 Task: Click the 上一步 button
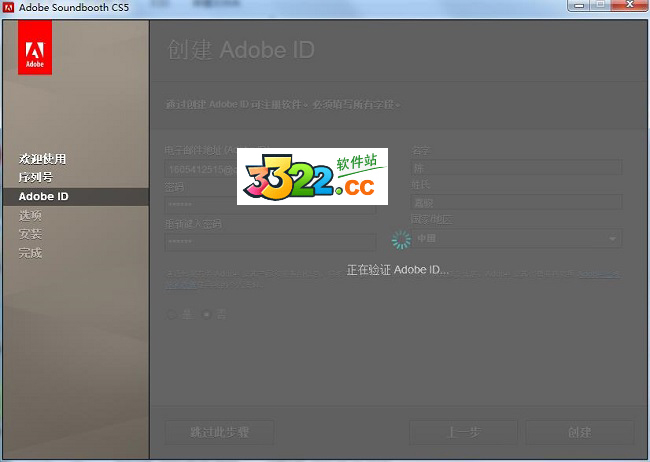tap(463, 432)
